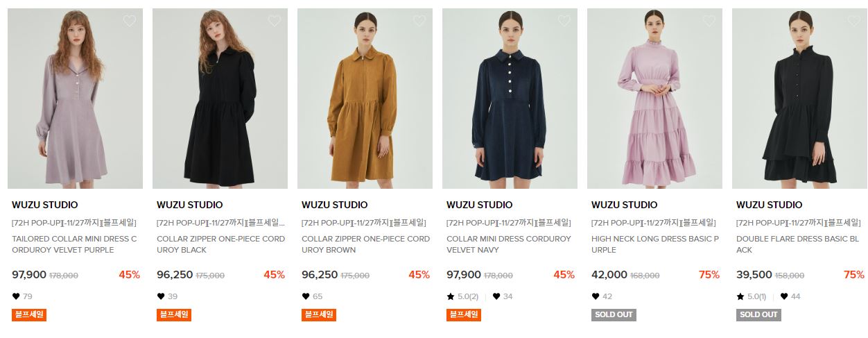Add brown corduroy one-piece to wishlist via heart
Viewport: 868px width, 338px height.
419,21
